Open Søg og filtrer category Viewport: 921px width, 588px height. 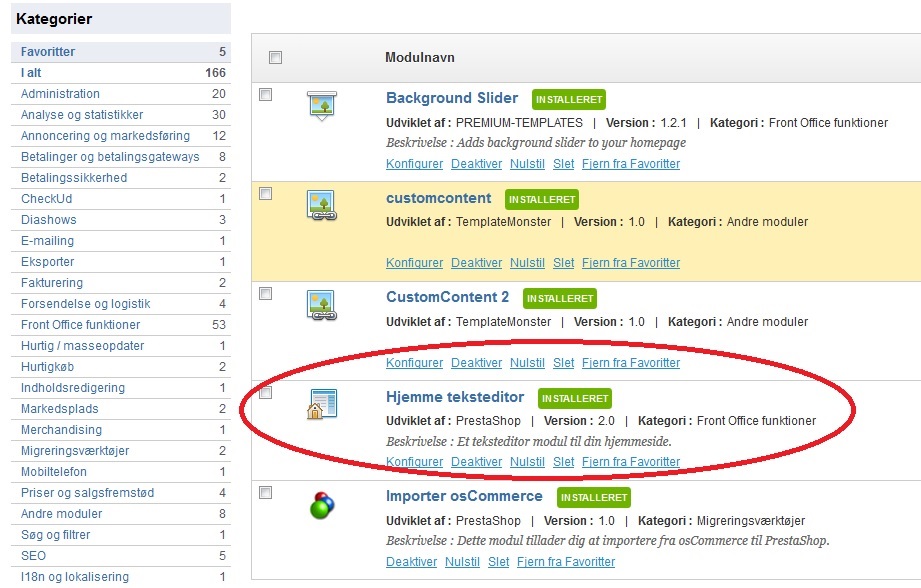click(x=121, y=535)
